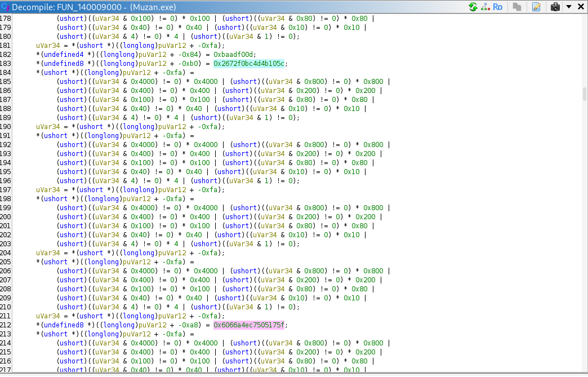Close the Decompile panel with the X
This screenshot has width=588, height=377.
point(580,7)
